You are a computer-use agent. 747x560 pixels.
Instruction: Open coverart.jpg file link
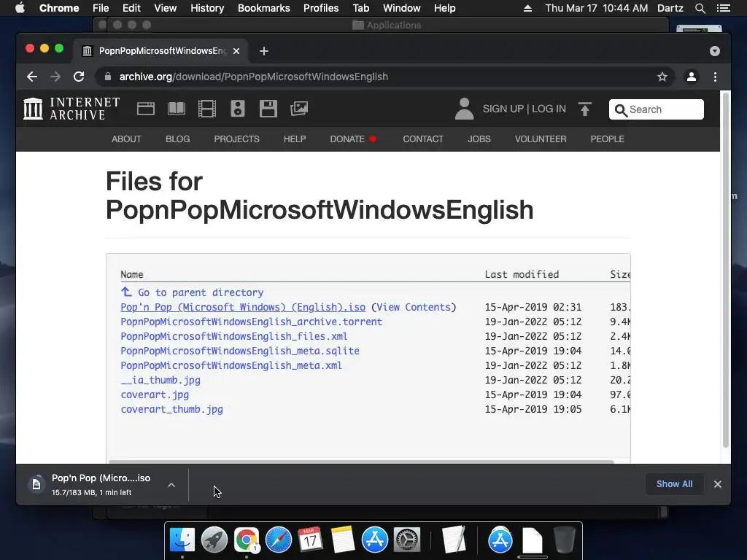click(x=155, y=394)
